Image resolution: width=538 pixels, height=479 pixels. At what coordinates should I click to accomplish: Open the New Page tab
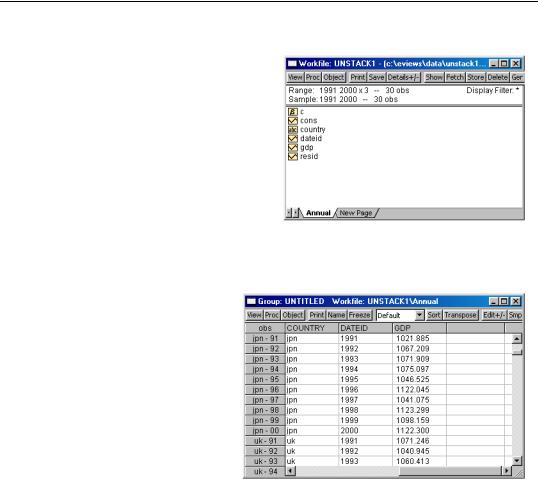pyautogui.click(x=356, y=213)
